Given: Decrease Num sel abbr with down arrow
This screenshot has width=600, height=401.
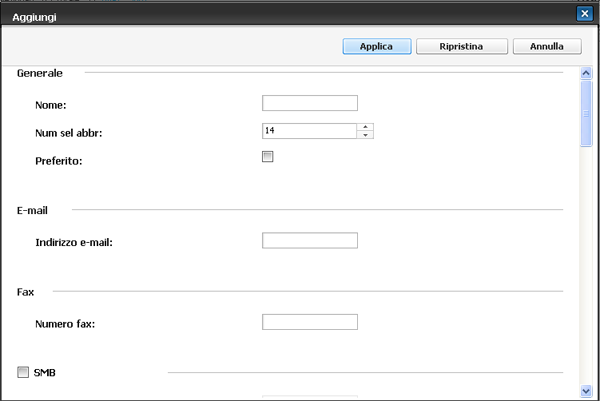Looking at the screenshot, I should 366,135.
